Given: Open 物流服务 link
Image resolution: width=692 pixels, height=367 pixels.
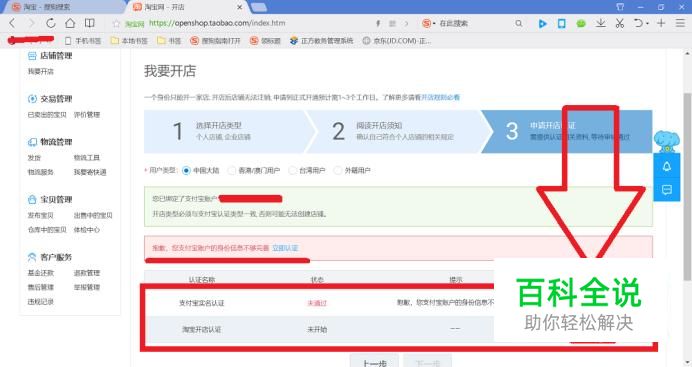Looking at the screenshot, I should (x=41, y=172).
